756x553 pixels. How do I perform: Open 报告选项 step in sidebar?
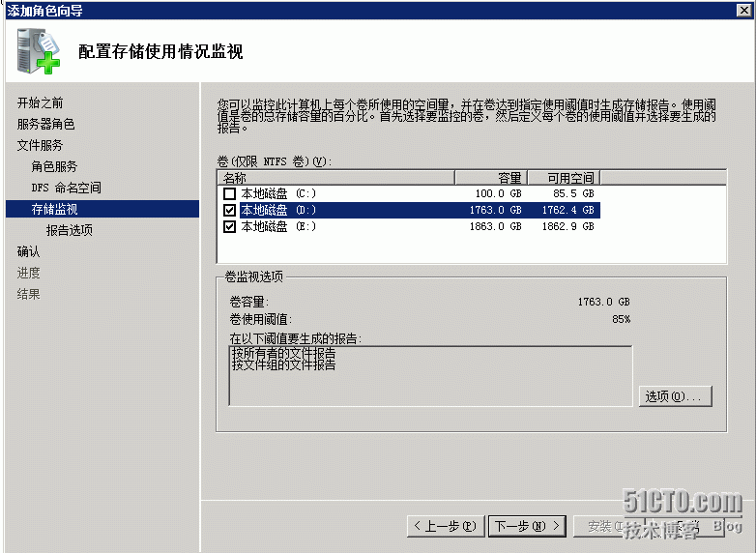70,230
